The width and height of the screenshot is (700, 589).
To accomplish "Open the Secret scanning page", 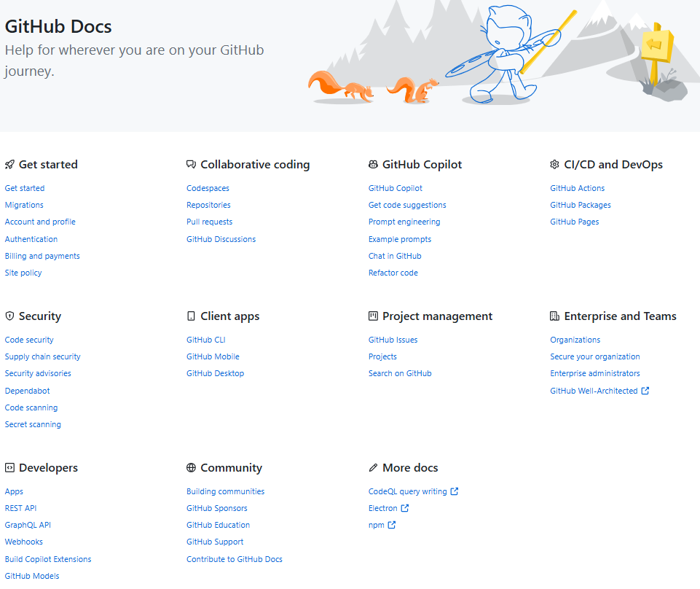I will point(33,424).
